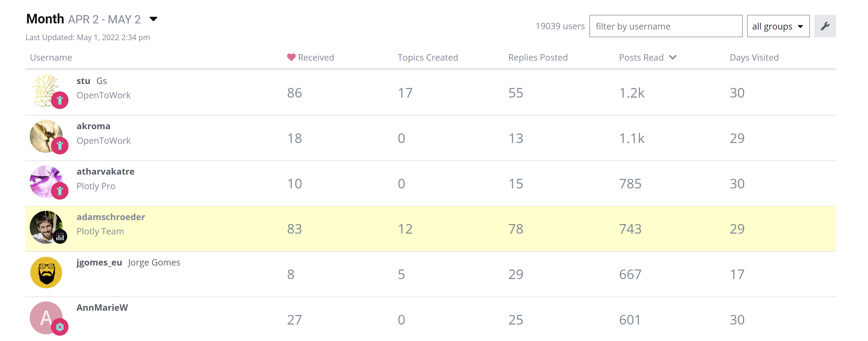
Task: Click the wrench settings icon
Action: pyautogui.click(x=824, y=26)
